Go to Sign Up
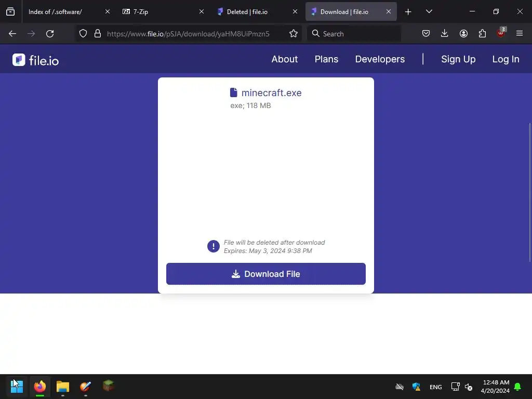 point(458,59)
